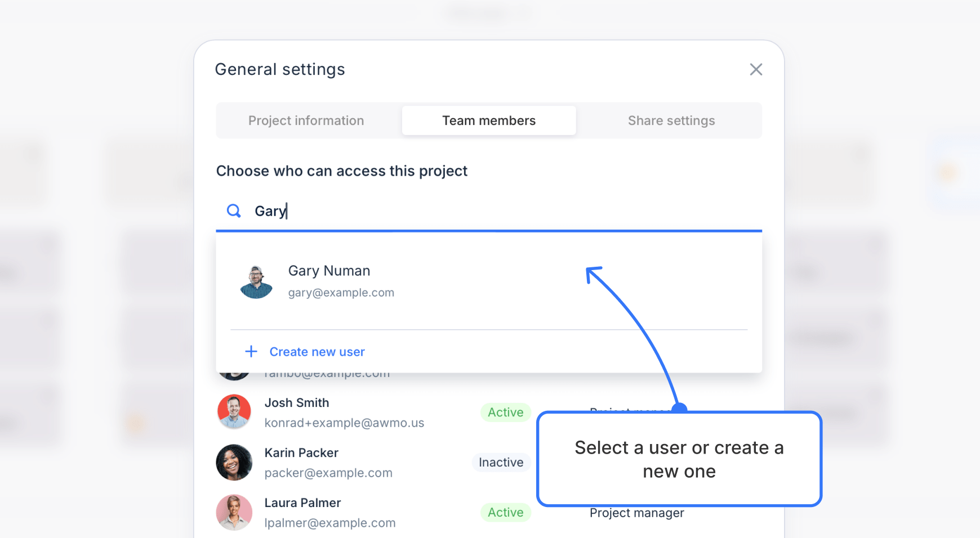The height and width of the screenshot is (538, 980).
Task: Click the Select a user tooltip box
Action: coord(679,459)
